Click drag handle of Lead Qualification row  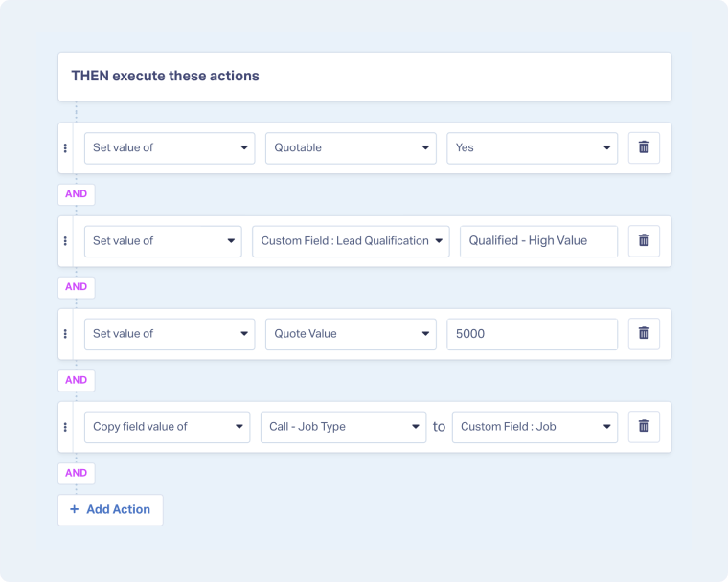[x=65, y=240]
